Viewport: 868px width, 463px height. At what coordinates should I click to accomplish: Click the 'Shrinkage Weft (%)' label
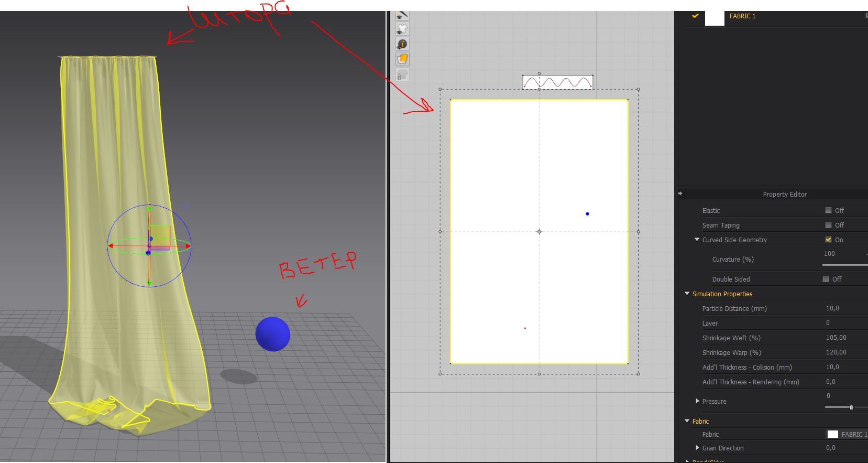click(x=731, y=338)
